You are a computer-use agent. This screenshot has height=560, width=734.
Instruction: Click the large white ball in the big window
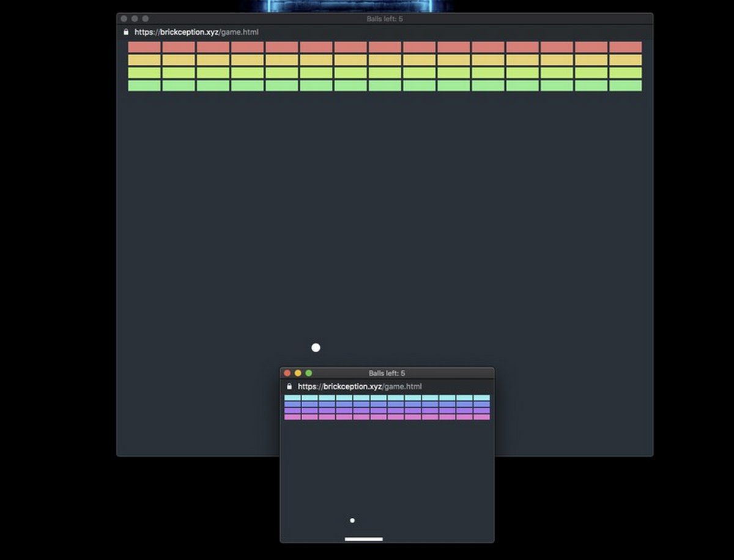[x=316, y=348]
